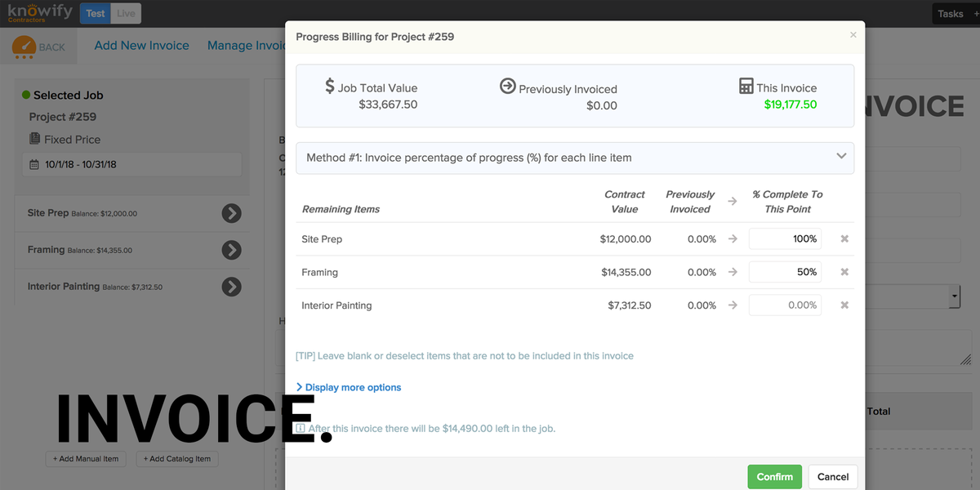Remove the Interior Painting line item

tap(844, 305)
